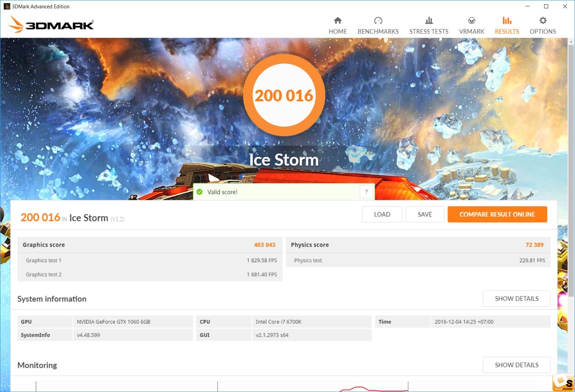Click the Valid score! message
Screen dimensions: 575x392
point(222,192)
